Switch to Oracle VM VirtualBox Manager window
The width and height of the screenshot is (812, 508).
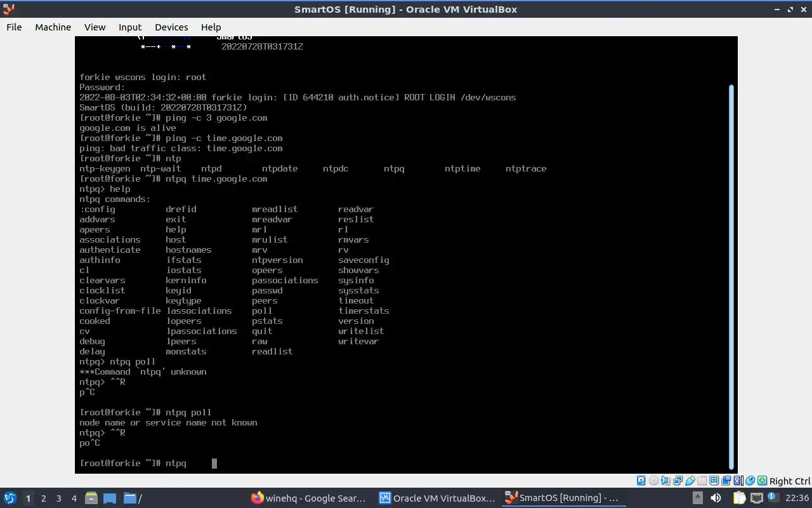[x=437, y=498]
